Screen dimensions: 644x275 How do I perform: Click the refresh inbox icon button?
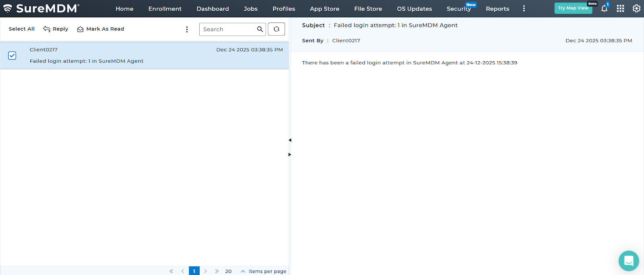click(x=276, y=29)
